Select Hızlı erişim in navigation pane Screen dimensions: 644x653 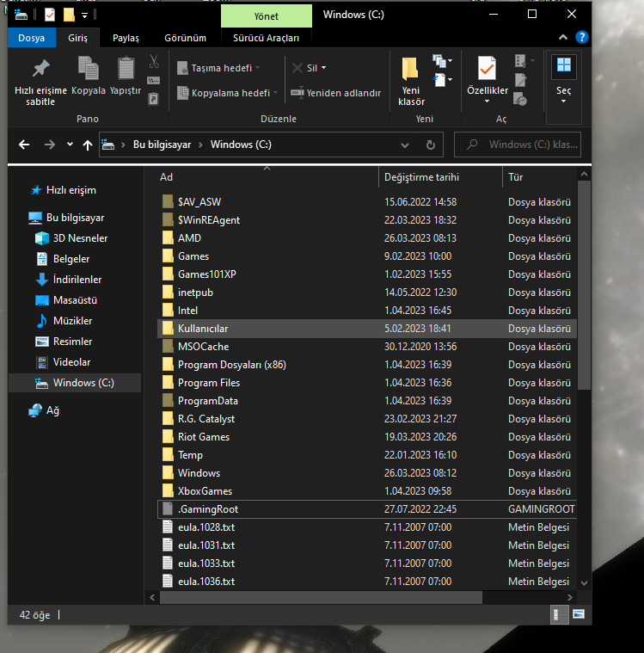coord(71,190)
